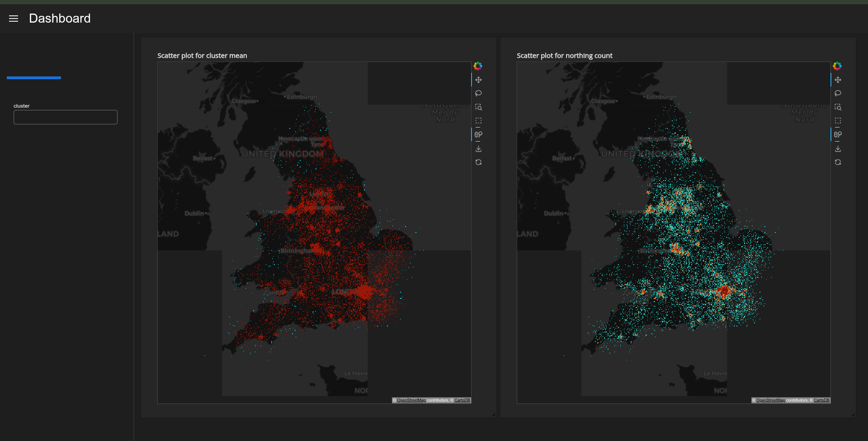The width and height of the screenshot is (868, 441).
Task: Choose Box Select on northing count plot
Action: (x=838, y=121)
